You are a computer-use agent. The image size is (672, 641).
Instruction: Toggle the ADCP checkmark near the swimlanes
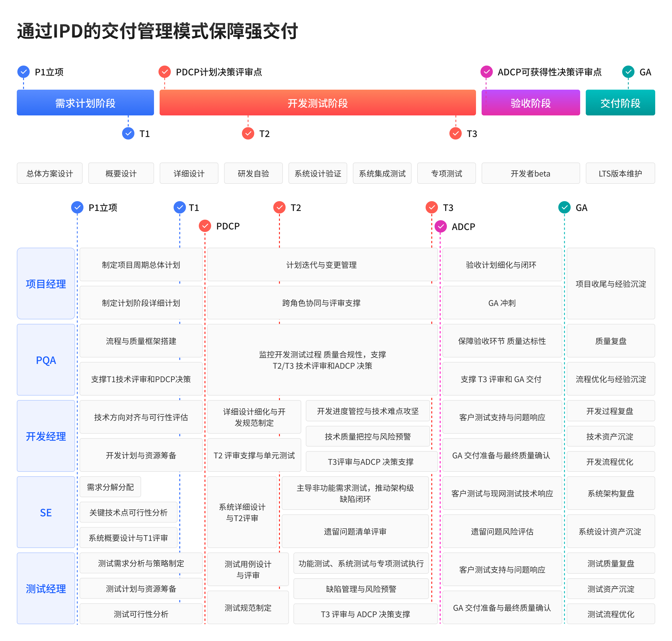tap(441, 226)
